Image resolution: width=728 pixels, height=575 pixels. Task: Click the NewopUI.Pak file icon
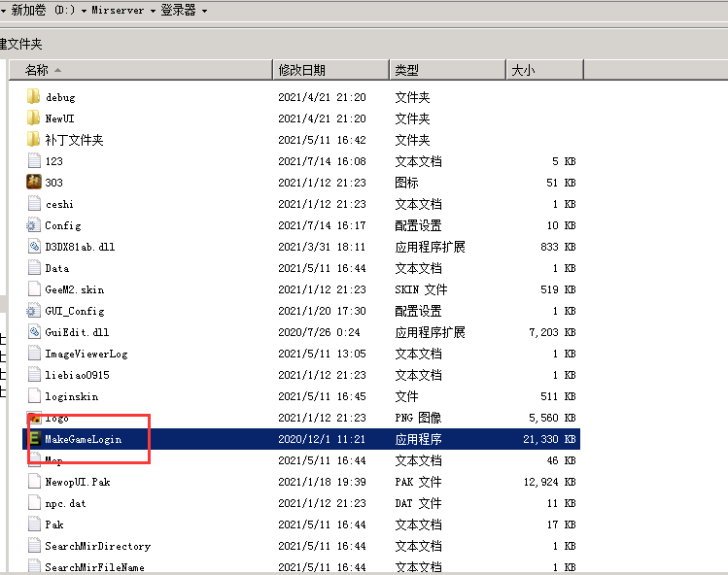(34, 482)
